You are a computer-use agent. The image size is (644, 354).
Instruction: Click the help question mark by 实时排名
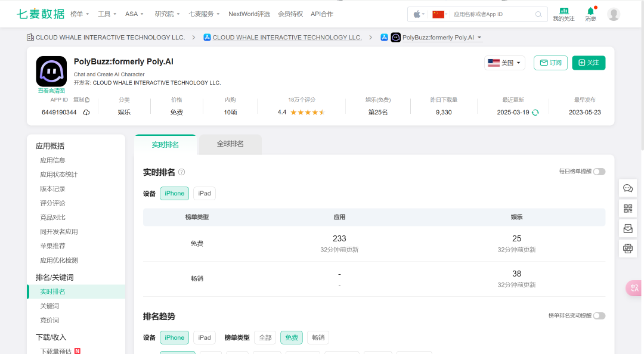[x=181, y=172]
